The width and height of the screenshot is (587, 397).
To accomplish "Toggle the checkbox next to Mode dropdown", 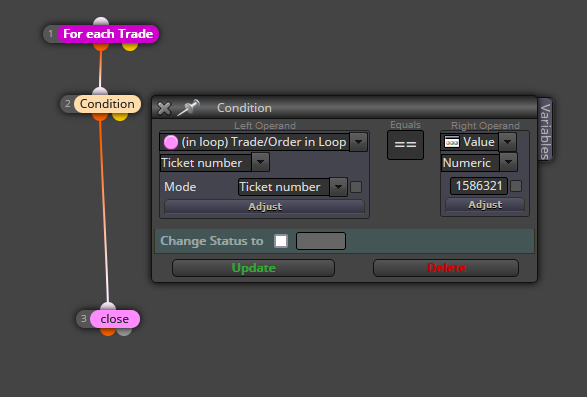I will [356, 187].
